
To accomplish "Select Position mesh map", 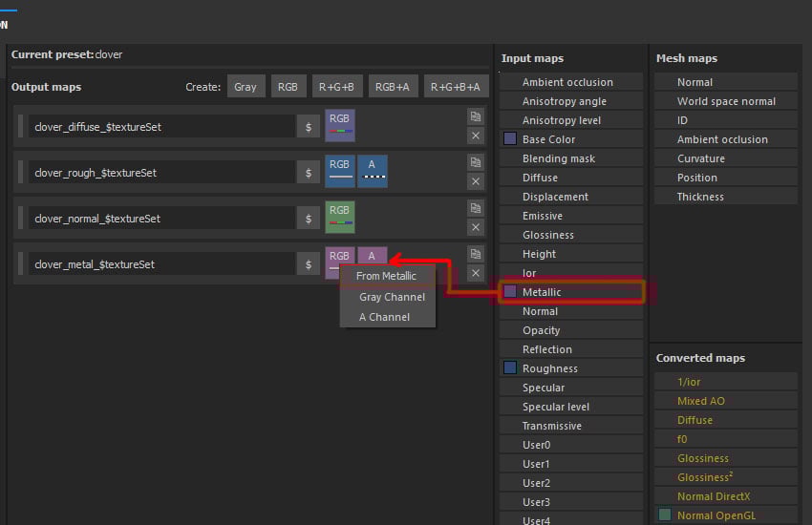I will [725, 178].
